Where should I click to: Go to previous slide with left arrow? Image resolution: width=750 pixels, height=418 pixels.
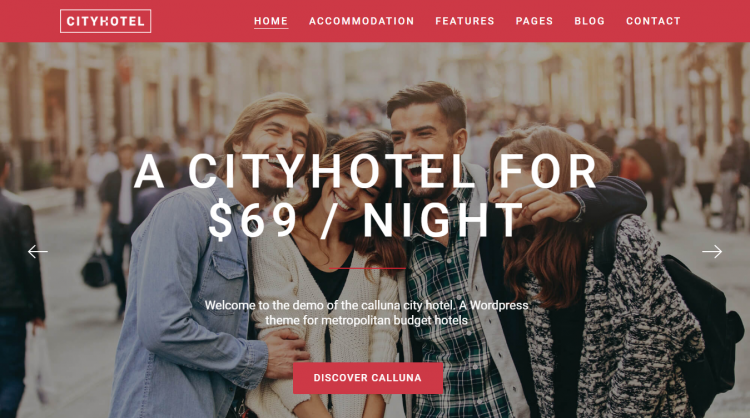point(37,252)
